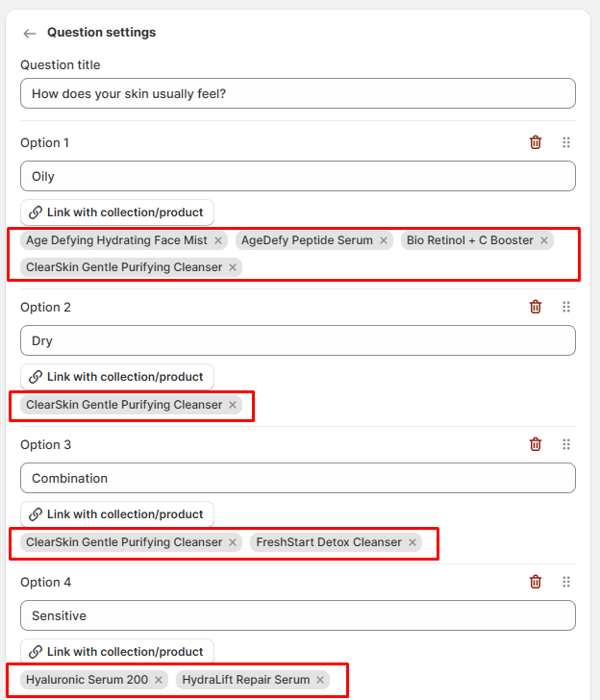This screenshot has height=700, width=600.
Task: Click the drag handle for Option 4
Action: 566,582
